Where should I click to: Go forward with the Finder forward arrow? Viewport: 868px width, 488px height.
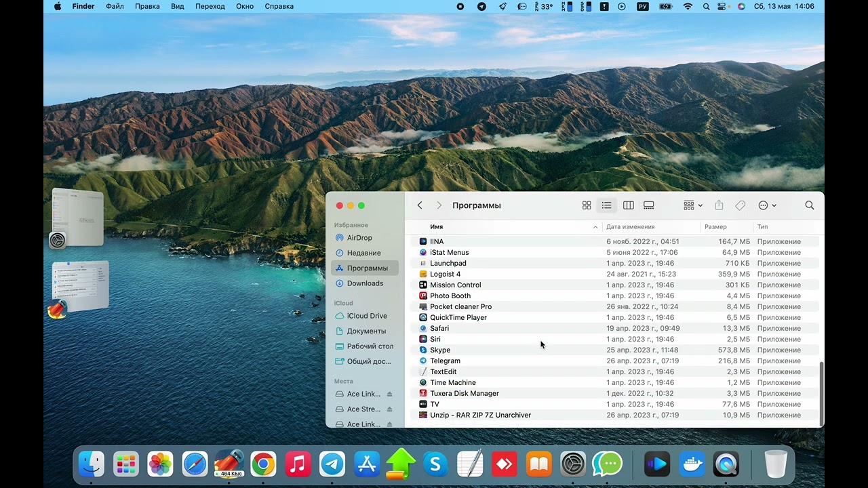(x=439, y=205)
